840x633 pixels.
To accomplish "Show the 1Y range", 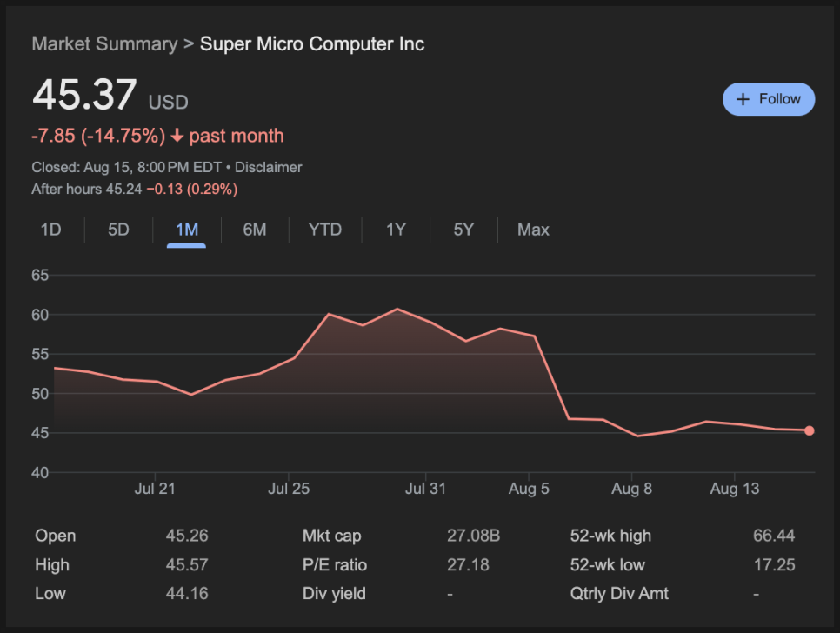I will click(396, 230).
